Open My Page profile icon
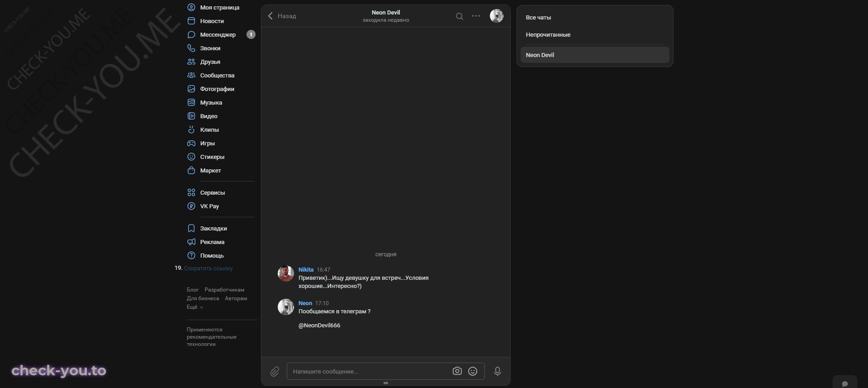868x388 pixels. point(191,7)
